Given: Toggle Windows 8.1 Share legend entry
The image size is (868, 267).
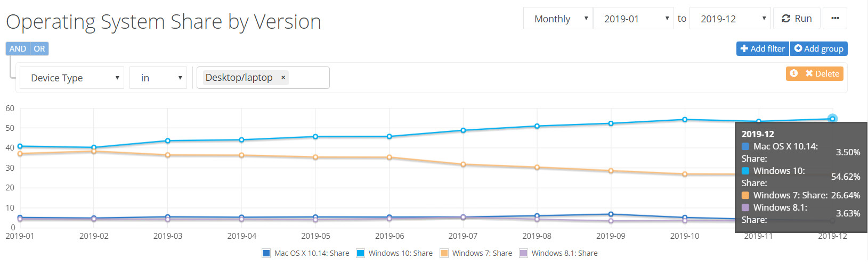Looking at the screenshot, I should point(559,253).
